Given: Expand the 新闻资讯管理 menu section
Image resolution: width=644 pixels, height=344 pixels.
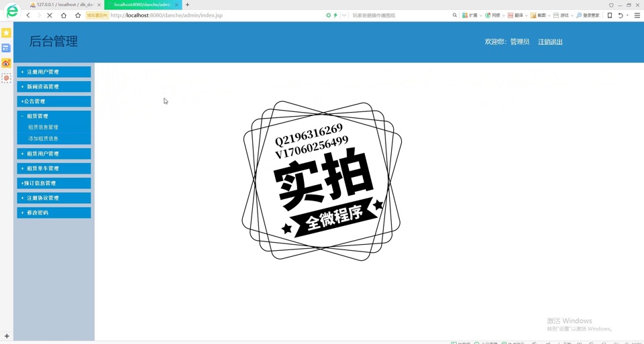Looking at the screenshot, I should point(54,87).
